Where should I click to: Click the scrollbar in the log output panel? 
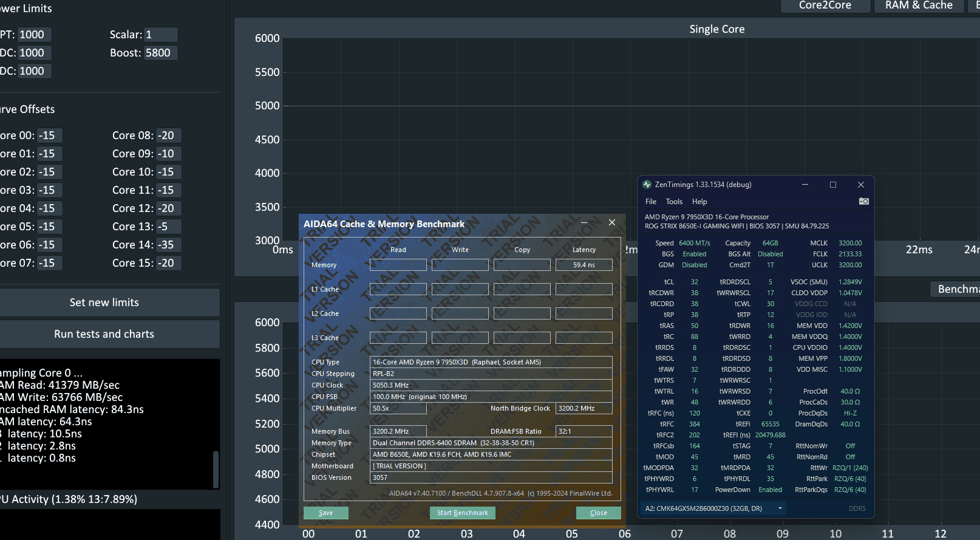pyautogui.click(x=216, y=469)
